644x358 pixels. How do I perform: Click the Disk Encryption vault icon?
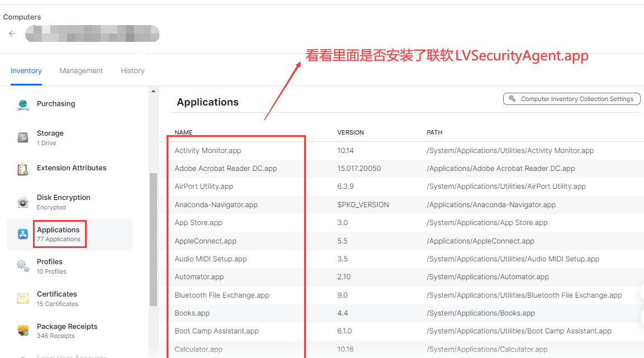(x=23, y=202)
